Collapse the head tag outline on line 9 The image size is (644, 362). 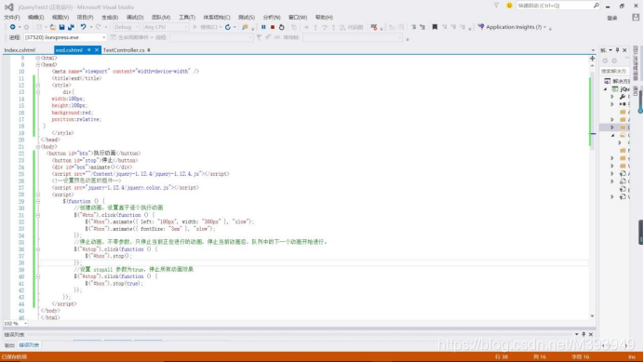pyautogui.click(x=37, y=65)
